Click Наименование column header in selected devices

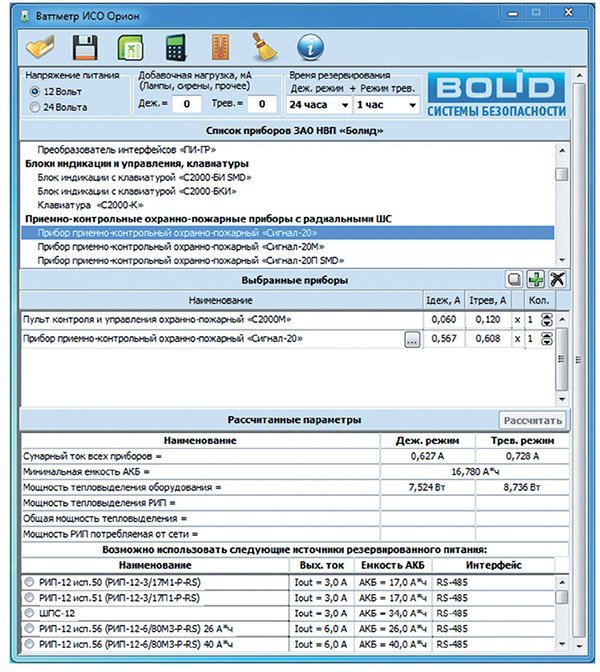click(x=221, y=300)
